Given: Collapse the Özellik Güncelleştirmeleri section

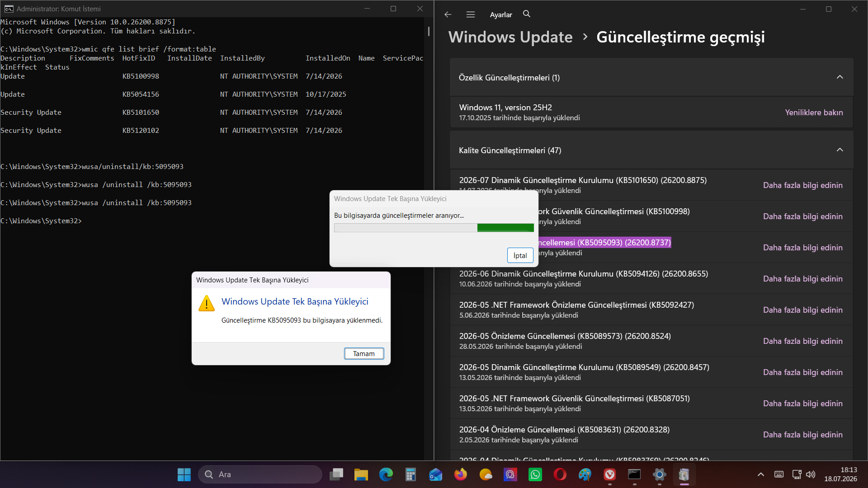Looking at the screenshot, I should [x=840, y=77].
